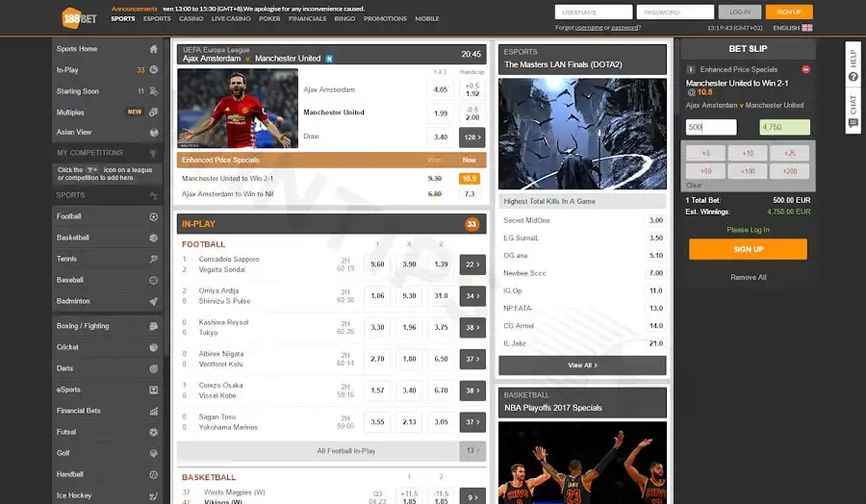Click the stake input field showing 500
This screenshot has width=866, height=504.
pyautogui.click(x=711, y=127)
